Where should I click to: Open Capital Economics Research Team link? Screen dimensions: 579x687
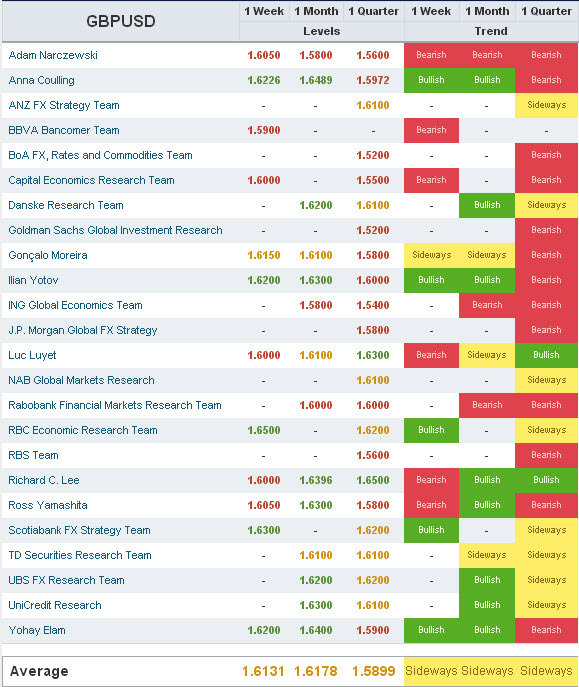point(91,180)
